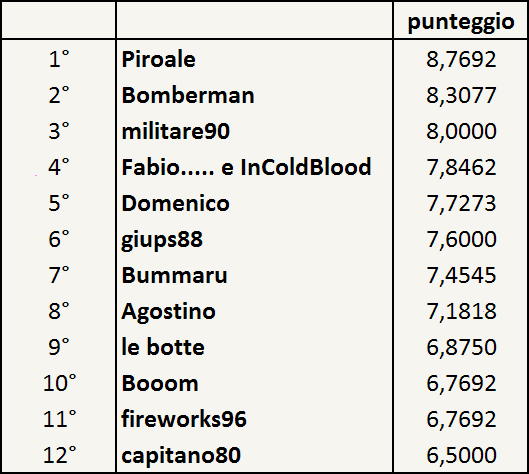Click the fireworks96 entry

click(184, 419)
